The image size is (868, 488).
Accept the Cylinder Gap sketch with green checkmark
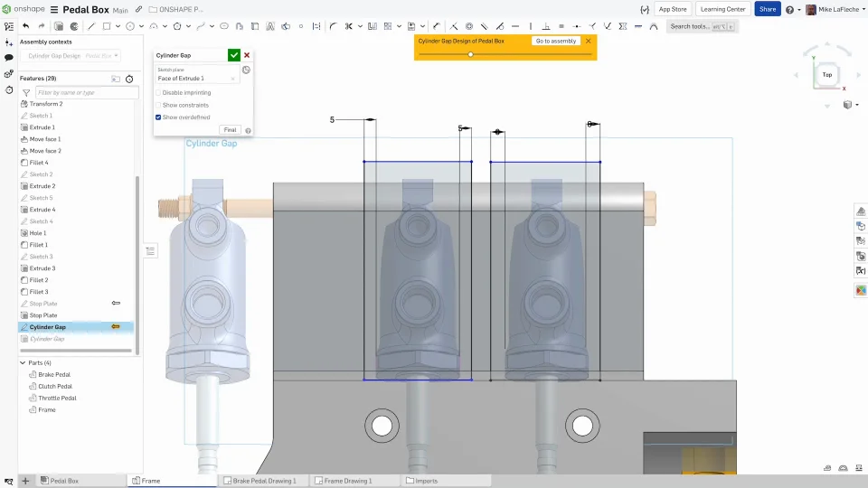(x=234, y=55)
